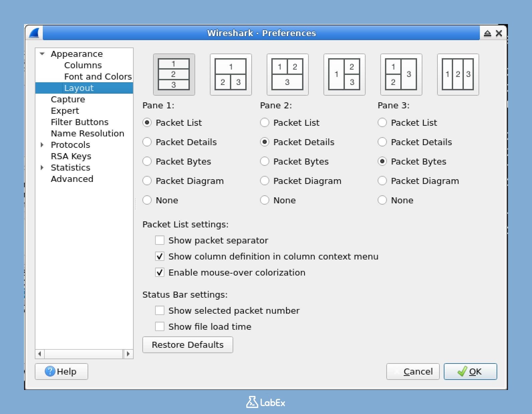Choose layout with pane 1 left of stacked 2 and 3
Screen dimensions: 532x414
pos(344,74)
